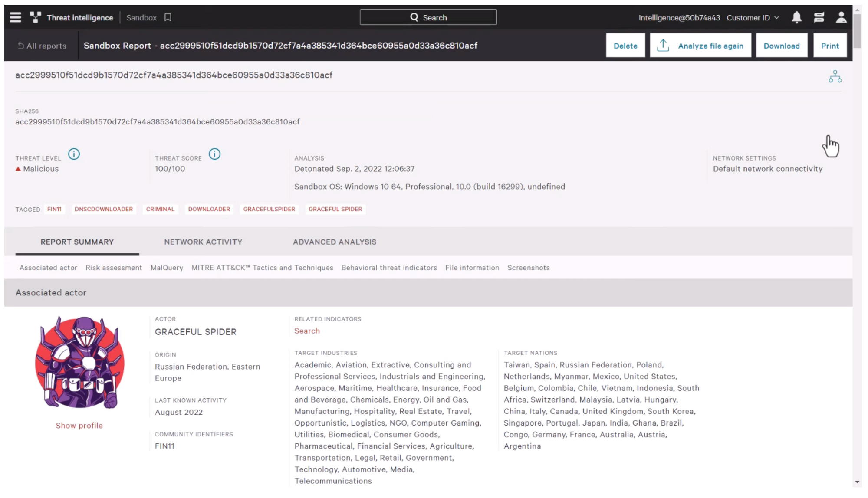
Task: Click the Graceful Spider actor artwork
Action: pyautogui.click(x=80, y=362)
